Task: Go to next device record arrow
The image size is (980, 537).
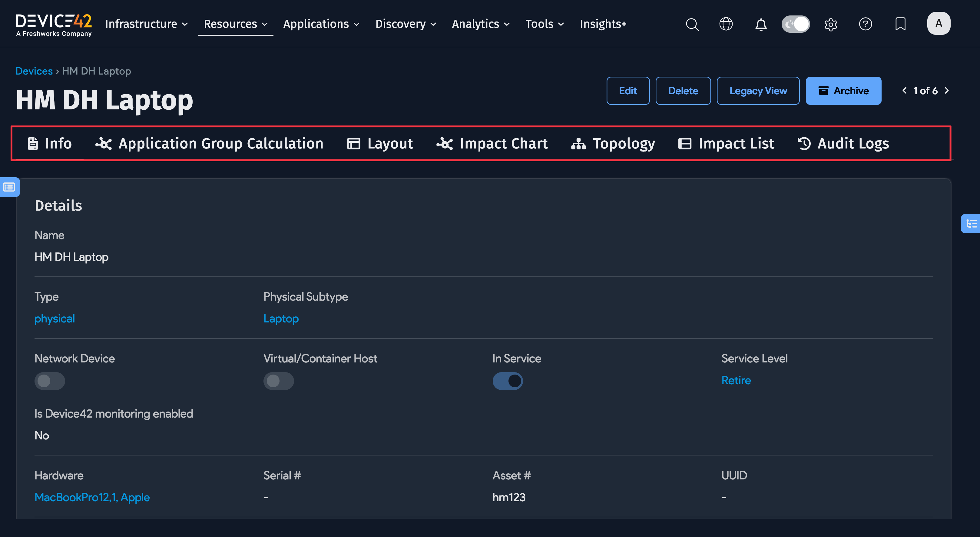Action: click(x=947, y=91)
